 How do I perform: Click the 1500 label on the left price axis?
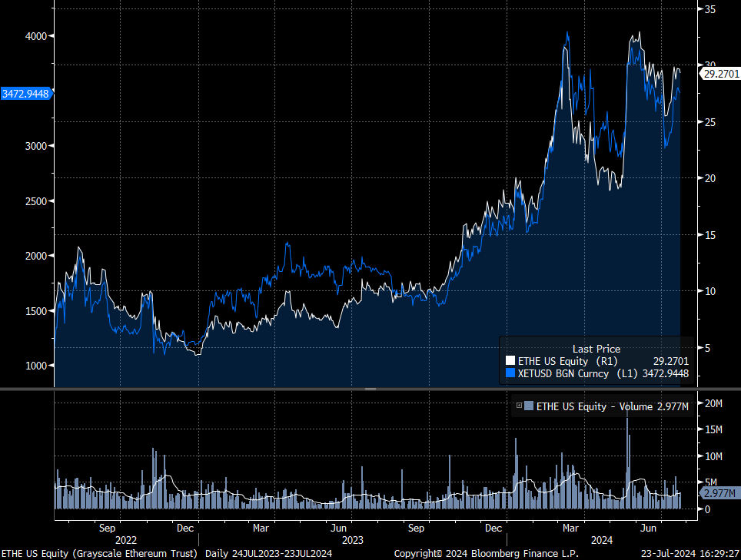tap(36, 311)
